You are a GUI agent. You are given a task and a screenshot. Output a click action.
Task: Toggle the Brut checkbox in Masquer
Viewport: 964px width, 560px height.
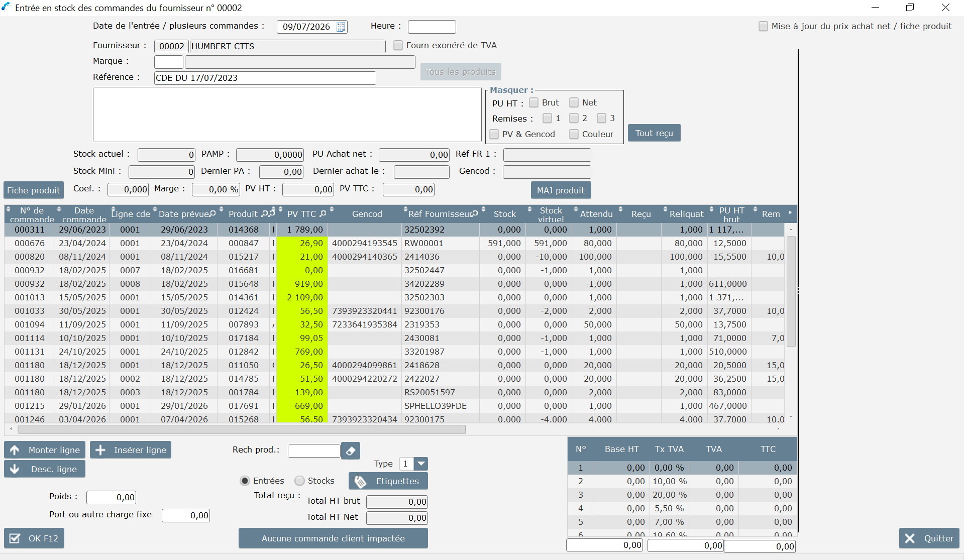(533, 102)
